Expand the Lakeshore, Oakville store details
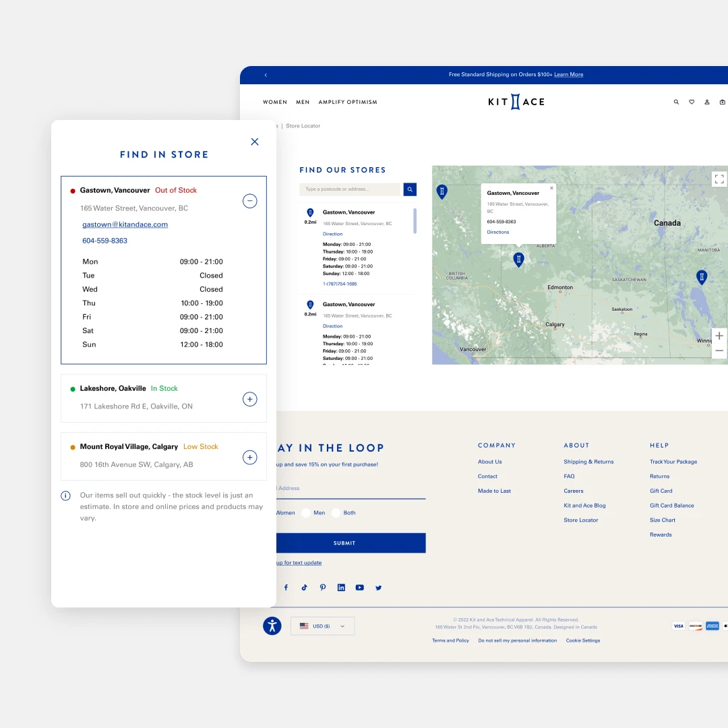728x728 pixels. point(250,399)
